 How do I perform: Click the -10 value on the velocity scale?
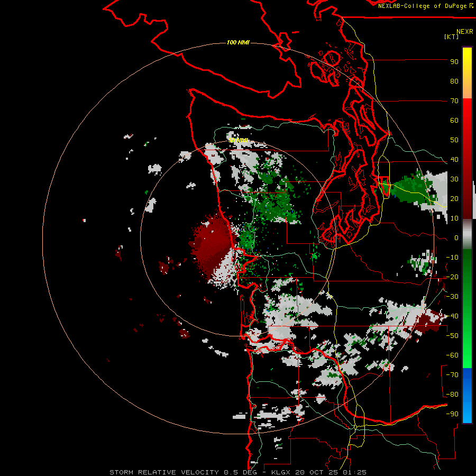click(452, 258)
